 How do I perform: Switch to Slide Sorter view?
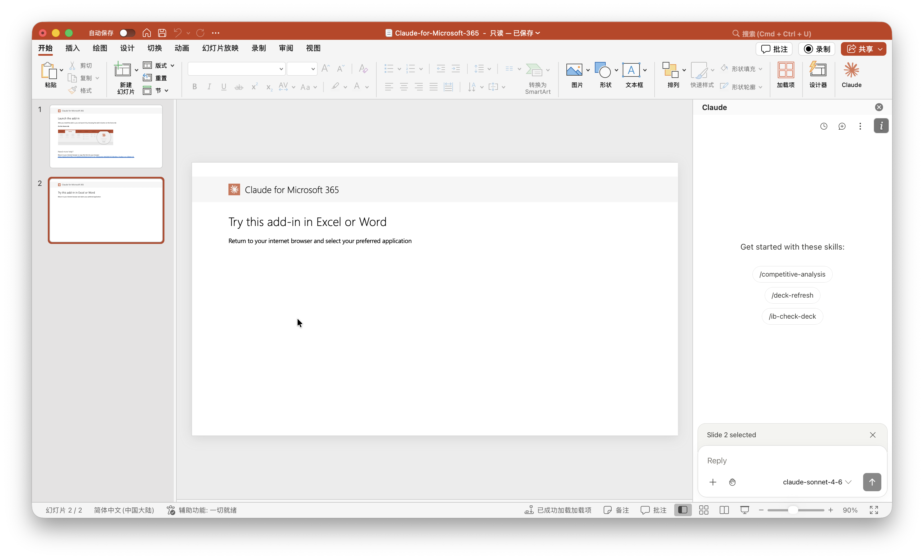[x=704, y=510]
